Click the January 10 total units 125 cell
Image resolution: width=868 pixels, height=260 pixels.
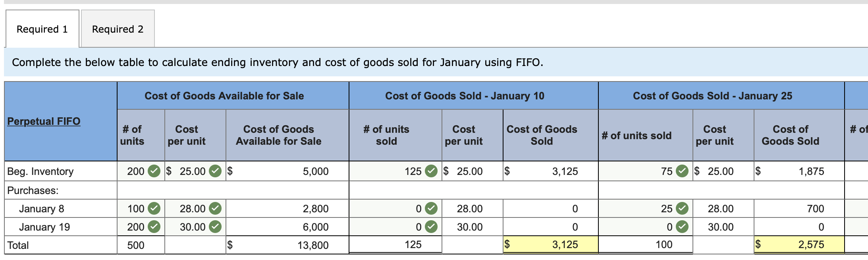pos(395,244)
